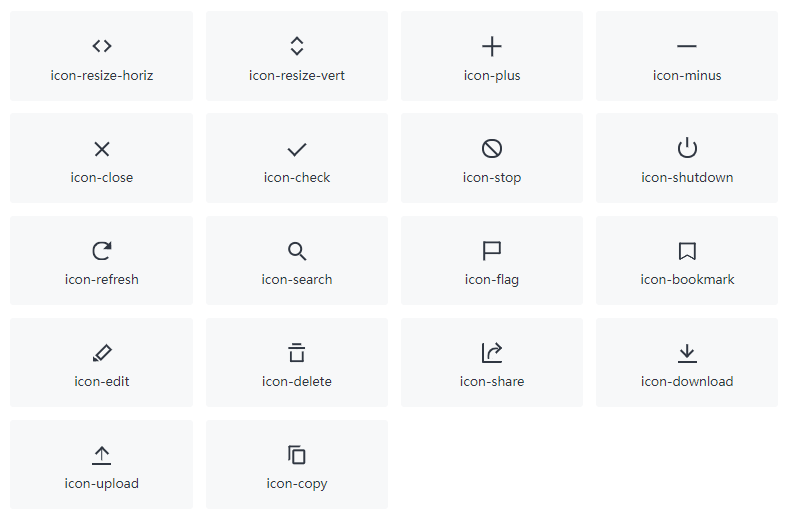Click the share arrow icon
Viewport: 791px width, 520px height.
[x=491, y=353]
